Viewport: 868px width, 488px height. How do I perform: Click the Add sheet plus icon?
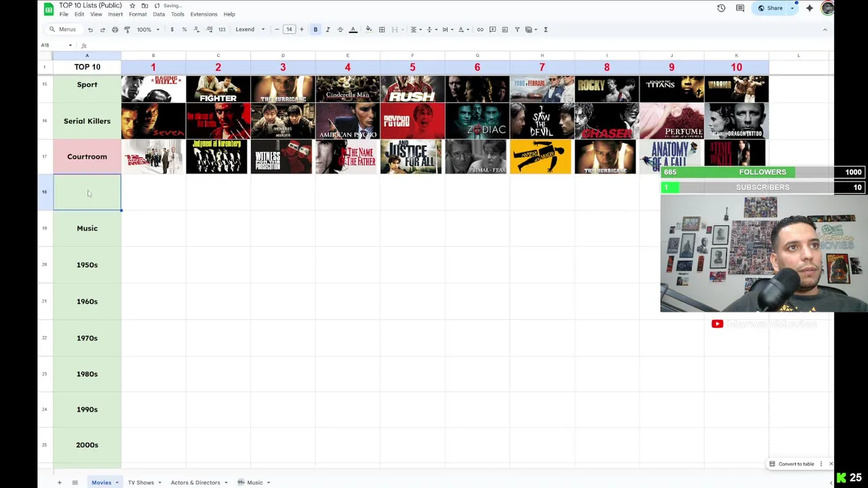[59, 483]
